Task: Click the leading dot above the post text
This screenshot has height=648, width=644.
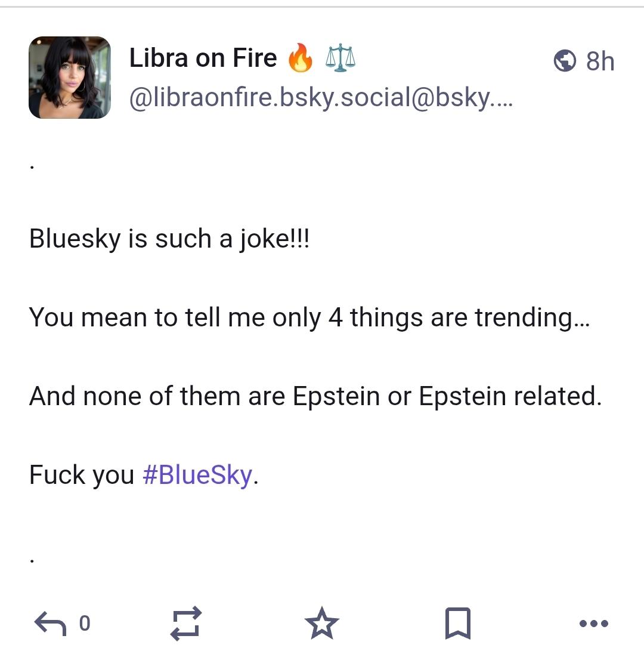Action: tap(32, 168)
